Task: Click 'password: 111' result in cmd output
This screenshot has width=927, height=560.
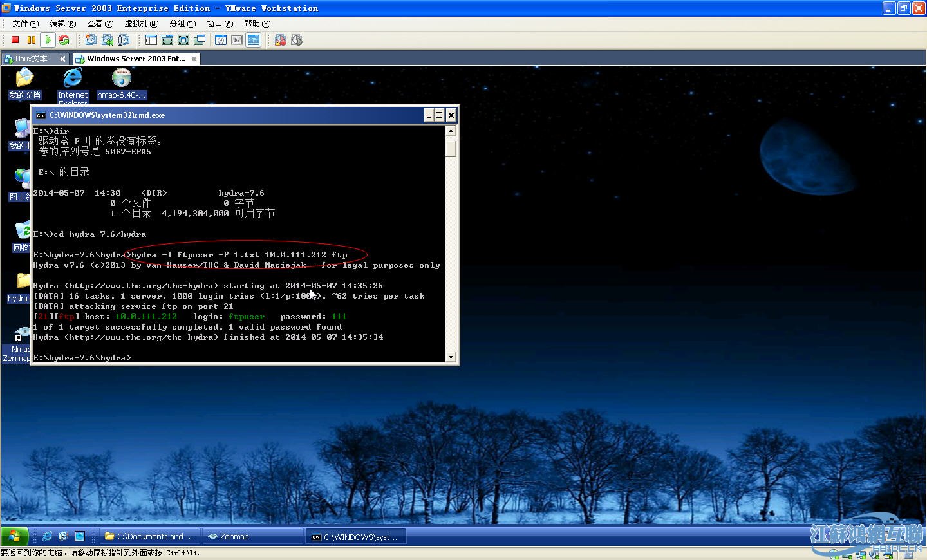Action: tap(314, 317)
